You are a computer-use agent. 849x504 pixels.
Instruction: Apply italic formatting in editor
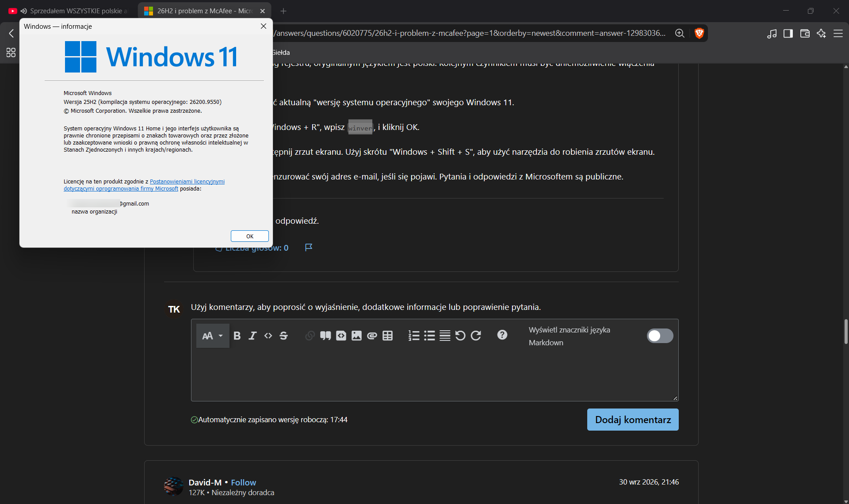pyautogui.click(x=252, y=336)
